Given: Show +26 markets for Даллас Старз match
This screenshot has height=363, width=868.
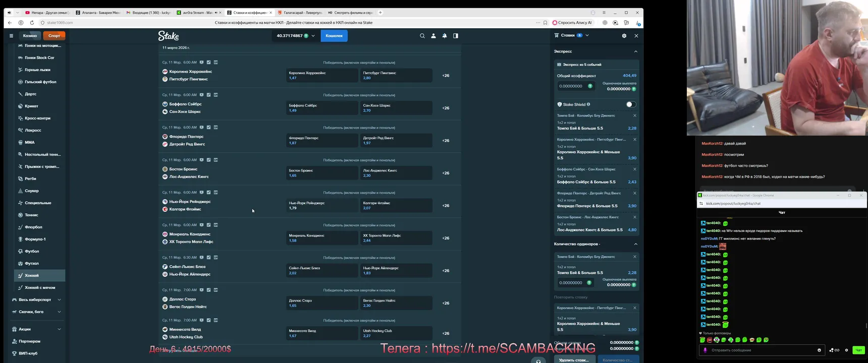Looking at the screenshot, I should (446, 303).
